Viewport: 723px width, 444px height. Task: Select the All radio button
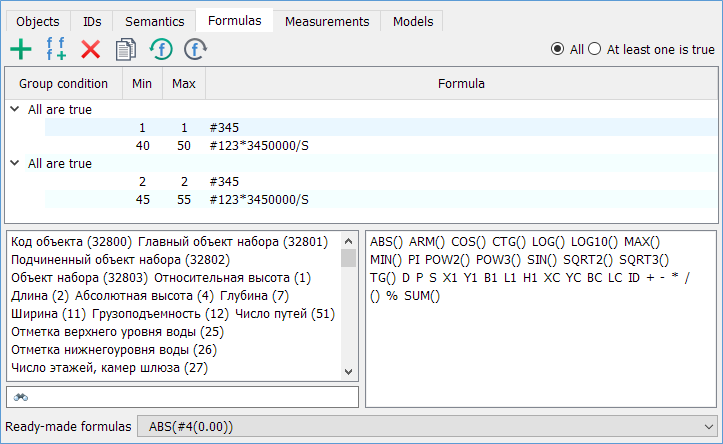tap(558, 49)
